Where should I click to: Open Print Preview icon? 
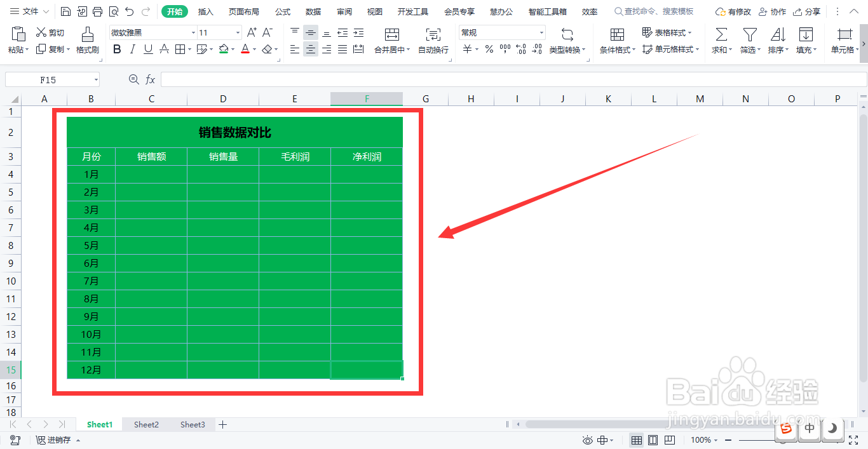[x=113, y=11]
